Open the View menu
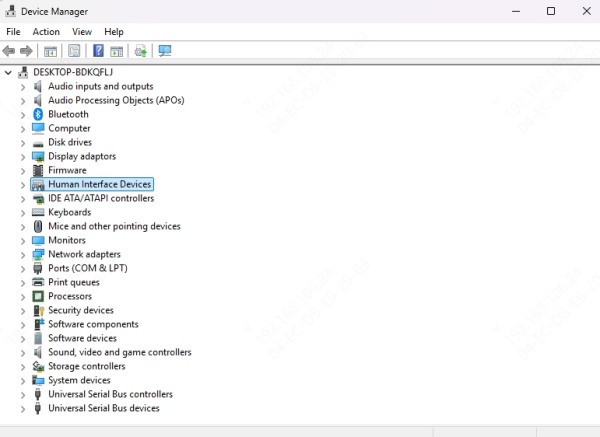600x437 pixels. click(82, 32)
